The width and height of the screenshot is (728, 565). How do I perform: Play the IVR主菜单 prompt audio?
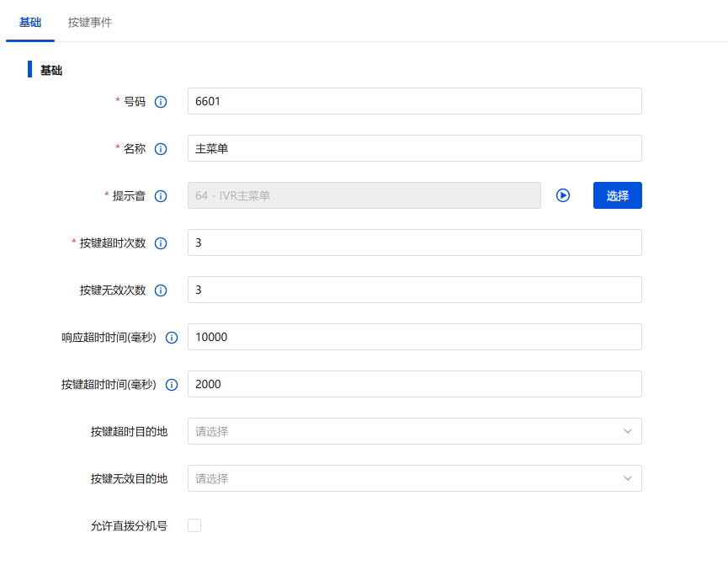pyautogui.click(x=563, y=195)
